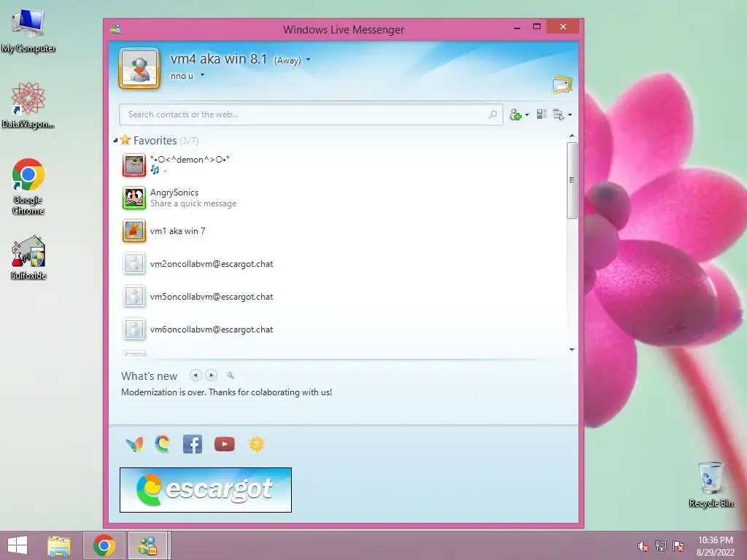Click the AngrySonics avatar
The height and width of the screenshot is (560, 747).
click(134, 198)
